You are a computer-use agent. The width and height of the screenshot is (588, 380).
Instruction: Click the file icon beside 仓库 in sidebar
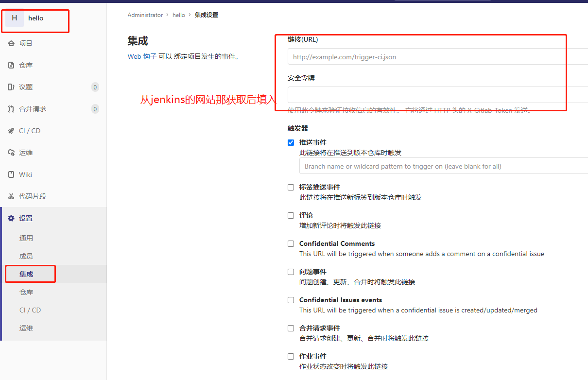click(x=11, y=65)
